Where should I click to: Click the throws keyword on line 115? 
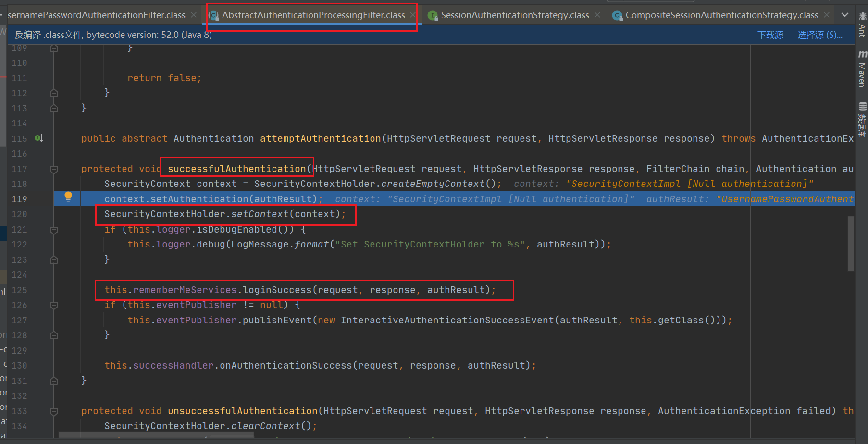pyautogui.click(x=739, y=138)
